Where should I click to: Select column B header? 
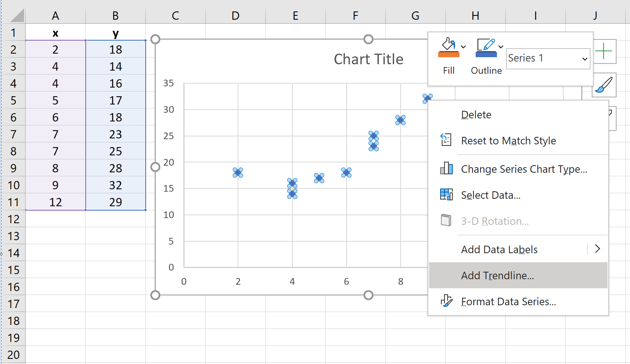115,15
